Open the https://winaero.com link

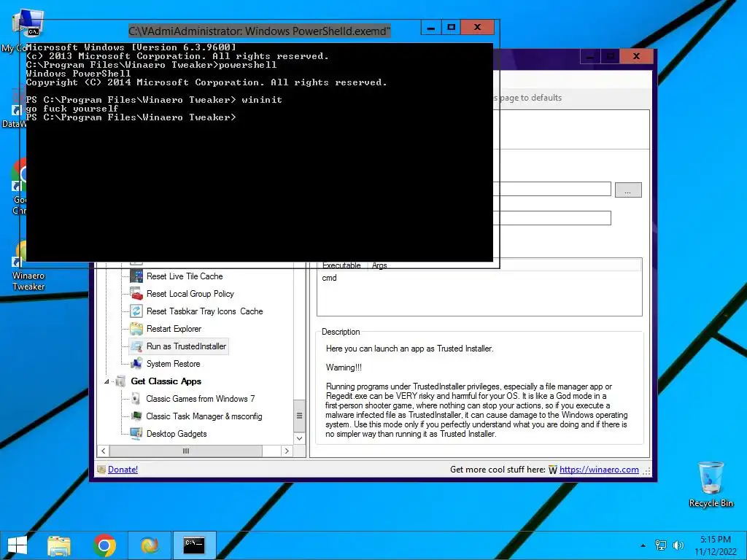click(x=599, y=470)
